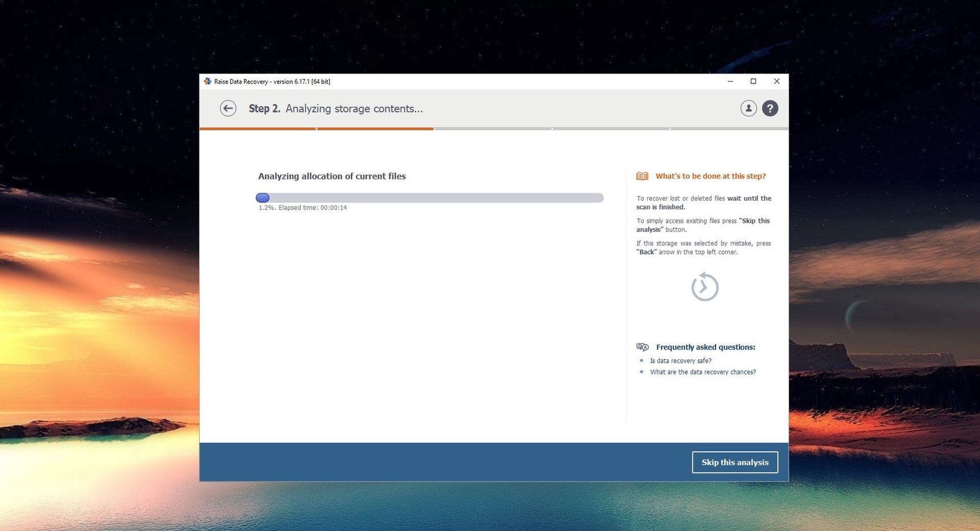Open the 'Is data recovery safe?' link
The image size is (980, 531).
(x=680, y=361)
